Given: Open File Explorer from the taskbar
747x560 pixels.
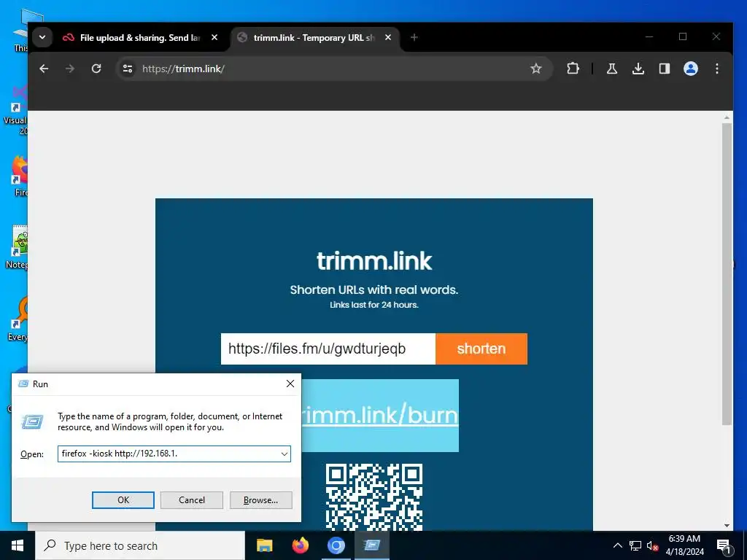Looking at the screenshot, I should coord(264,545).
